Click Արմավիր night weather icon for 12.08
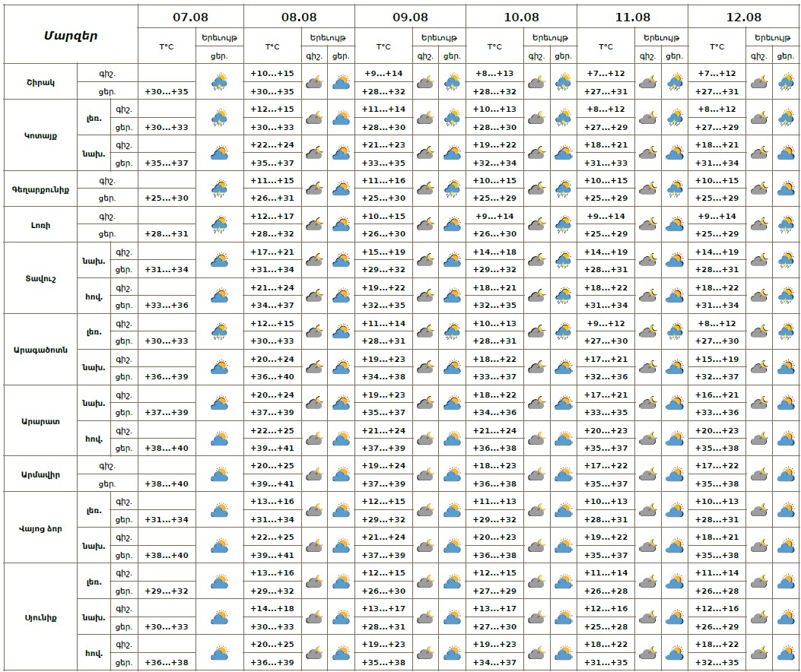The width and height of the screenshot is (801, 672). tap(758, 474)
